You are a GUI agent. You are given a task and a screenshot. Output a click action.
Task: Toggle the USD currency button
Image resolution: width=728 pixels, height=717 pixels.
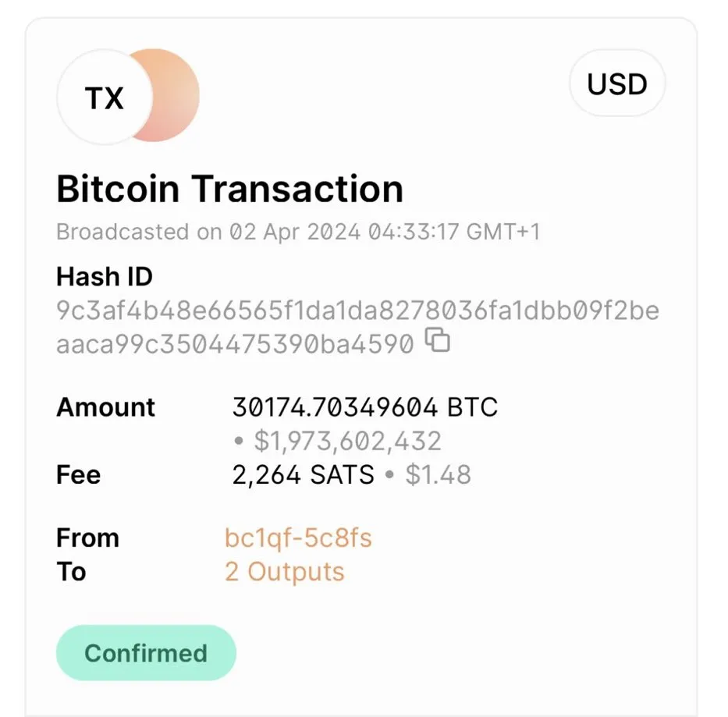click(x=616, y=83)
